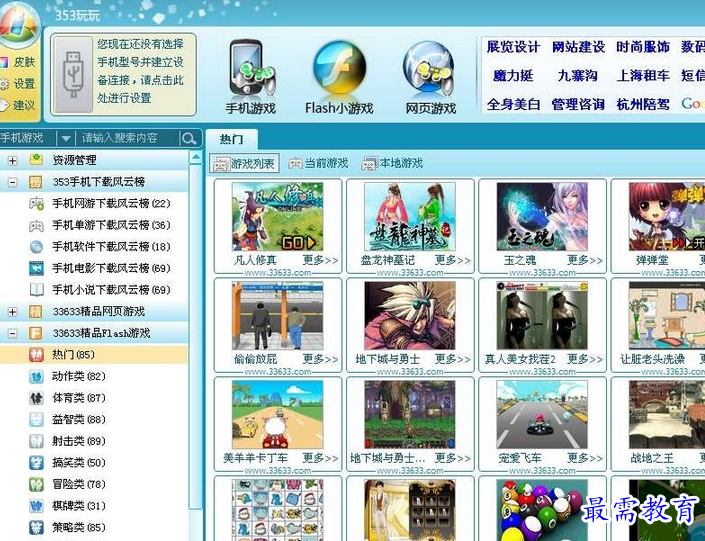Click the 动作类 category icon
Screen dimensions: 705x541
click(36, 376)
